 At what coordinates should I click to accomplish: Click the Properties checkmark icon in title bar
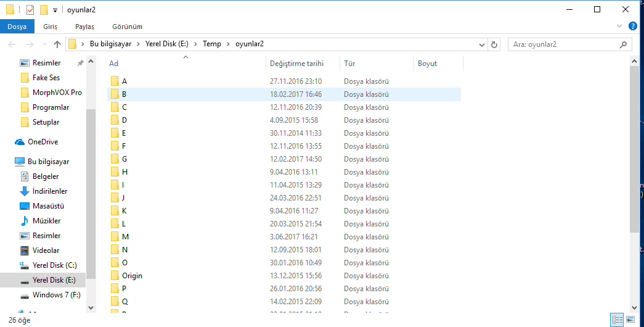pos(30,9)
